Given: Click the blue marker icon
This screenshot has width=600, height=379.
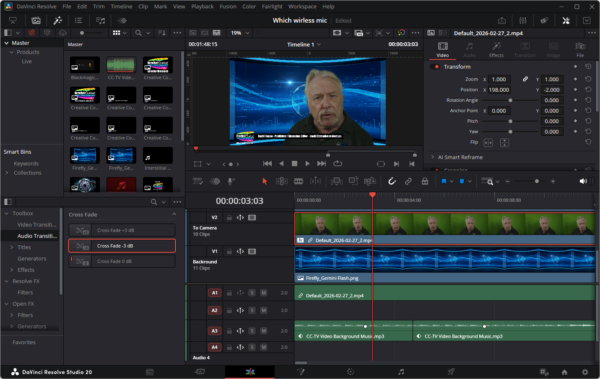Looking at the screenshot, I should pyautogui.click(x=462, y=181).
